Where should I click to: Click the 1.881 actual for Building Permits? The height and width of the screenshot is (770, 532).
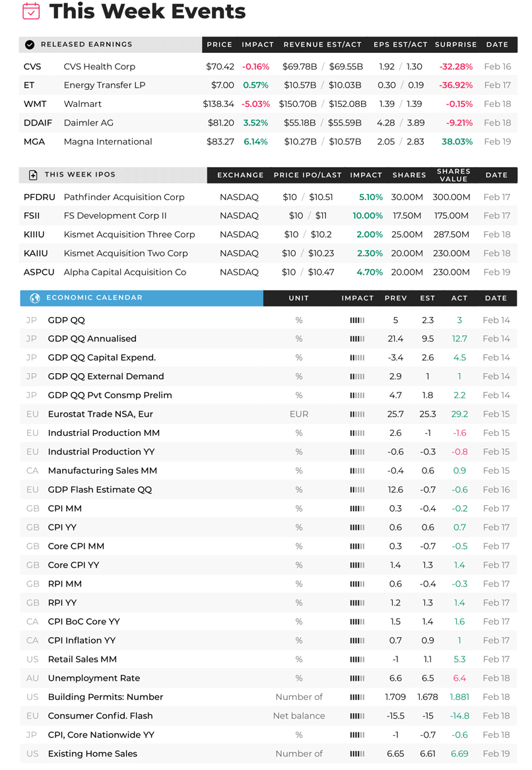(459, 697)
